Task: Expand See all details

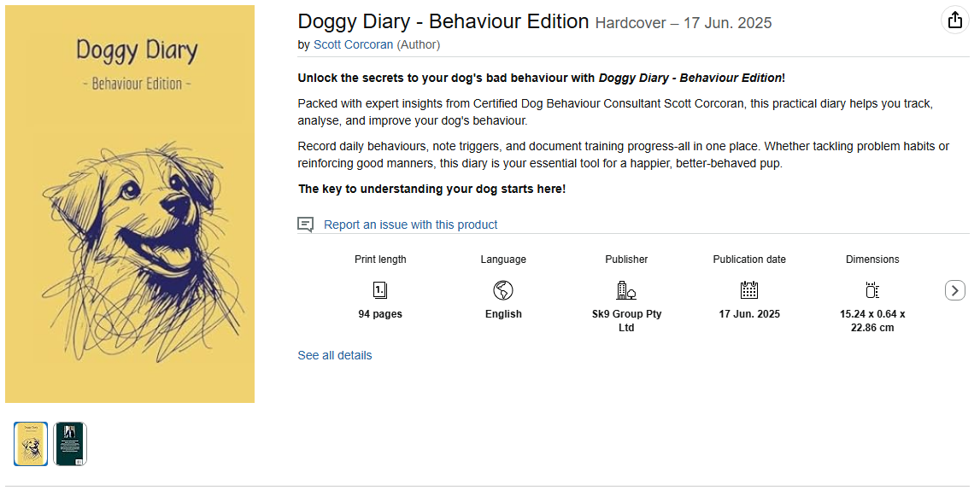Action: click(335, 355)
